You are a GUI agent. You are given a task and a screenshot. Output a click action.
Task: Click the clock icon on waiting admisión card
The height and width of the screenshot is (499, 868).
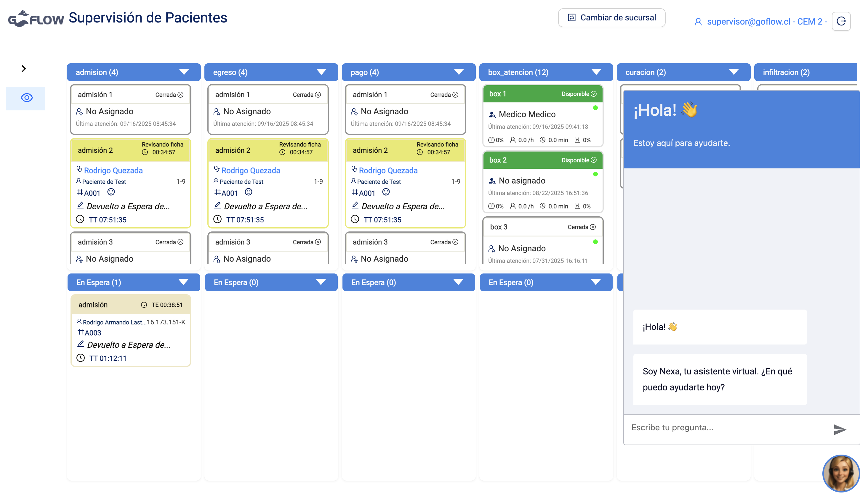[x=144, y=305]
